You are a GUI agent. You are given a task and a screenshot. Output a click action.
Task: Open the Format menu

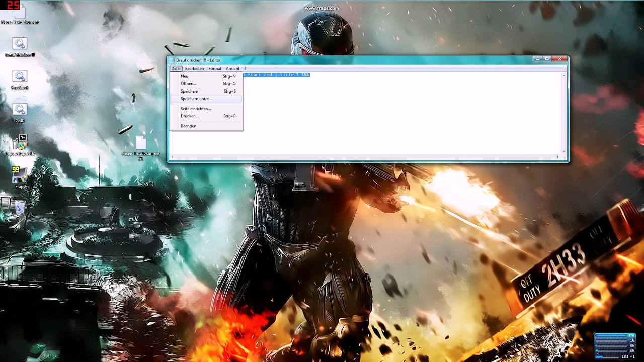(x=215, y=68)
